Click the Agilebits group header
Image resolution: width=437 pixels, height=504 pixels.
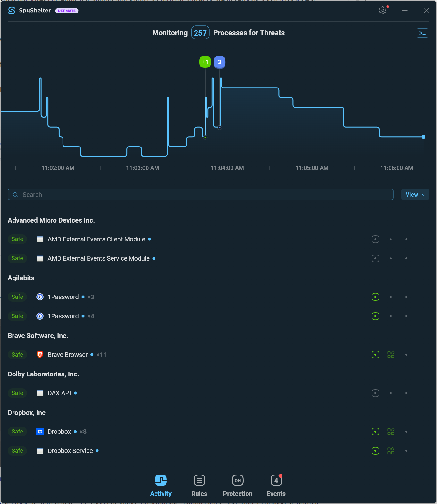coord(21,278)
